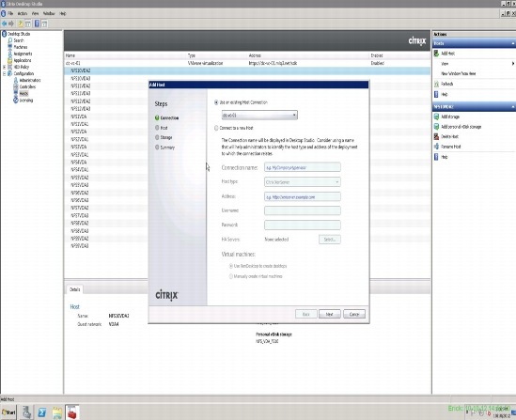516x420 pixels.
Task: Click Add Host in the Actions pane
Action: pyautogui.click(x=447, y=54)
